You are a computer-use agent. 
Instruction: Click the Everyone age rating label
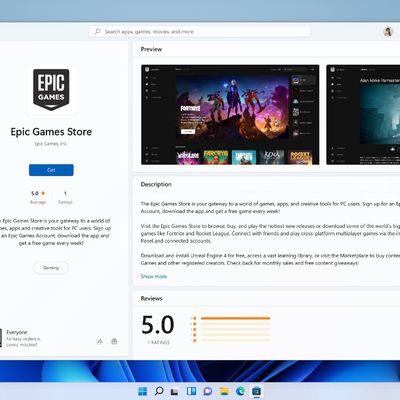point(17,332)
